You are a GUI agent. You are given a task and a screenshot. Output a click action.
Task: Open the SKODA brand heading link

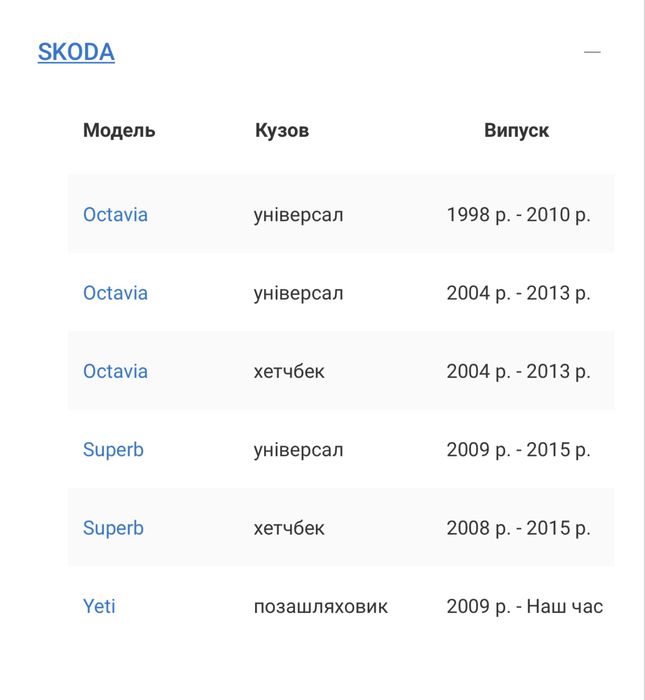pos(76,52)
